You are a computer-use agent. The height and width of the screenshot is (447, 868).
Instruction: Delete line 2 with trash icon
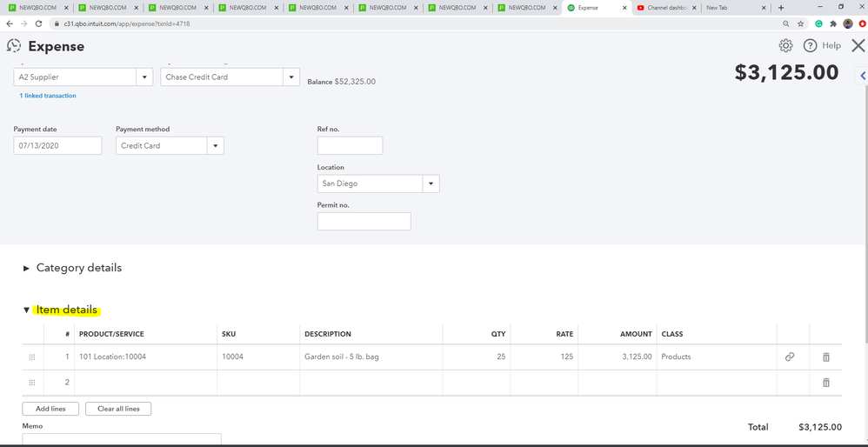826,383
